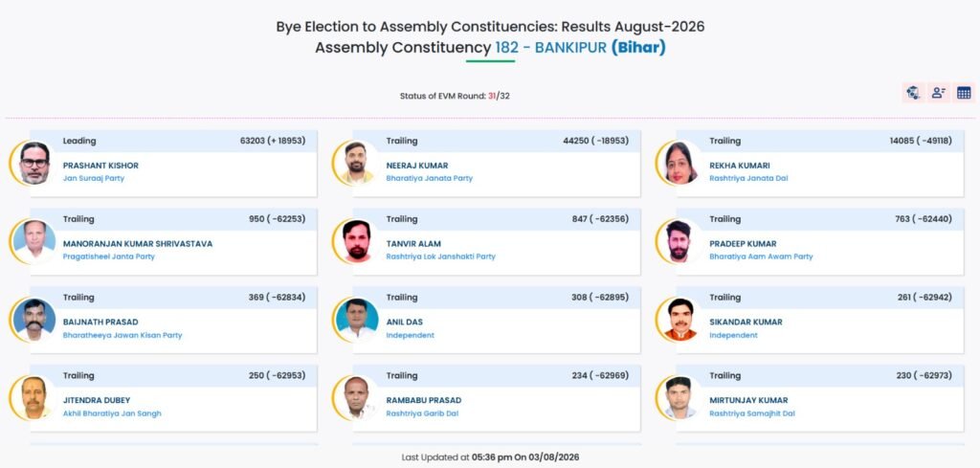Switch to candidate list view icon

938,93
